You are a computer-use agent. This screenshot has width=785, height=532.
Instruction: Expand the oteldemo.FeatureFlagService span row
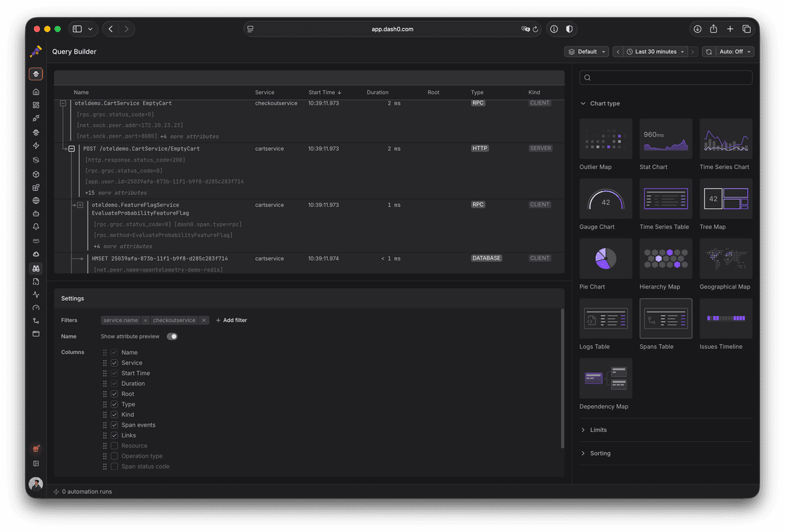80,205
